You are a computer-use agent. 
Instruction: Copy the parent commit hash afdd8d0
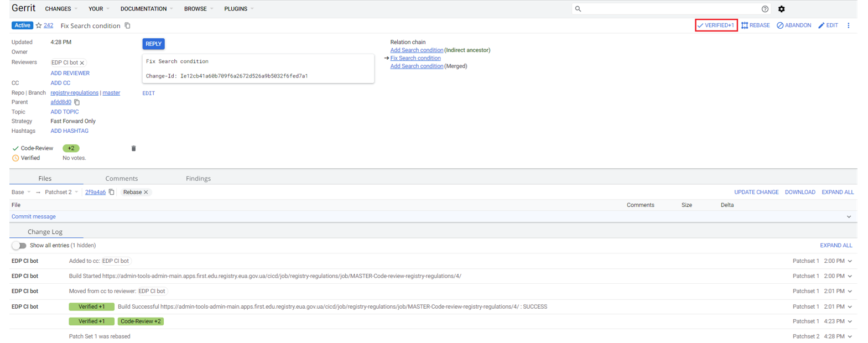click(77, 102)
